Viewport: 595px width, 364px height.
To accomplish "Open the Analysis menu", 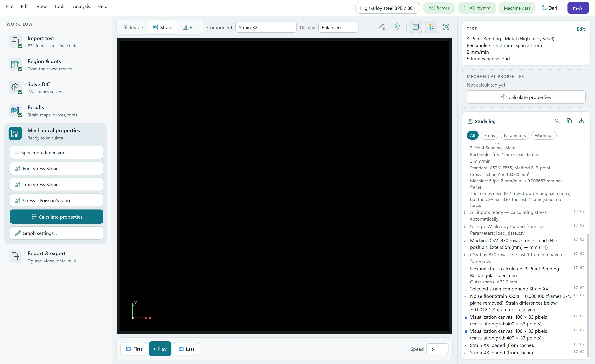I will tap(81, 6).
